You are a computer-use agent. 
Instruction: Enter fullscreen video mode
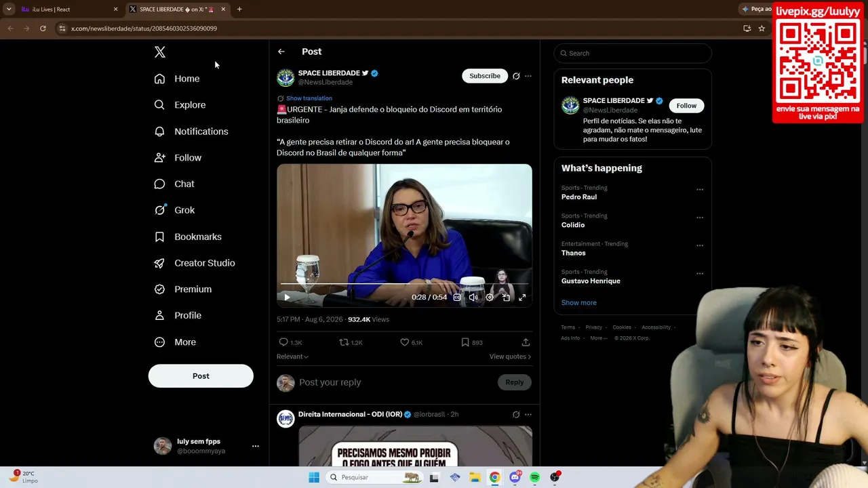(x=522, y=297)
